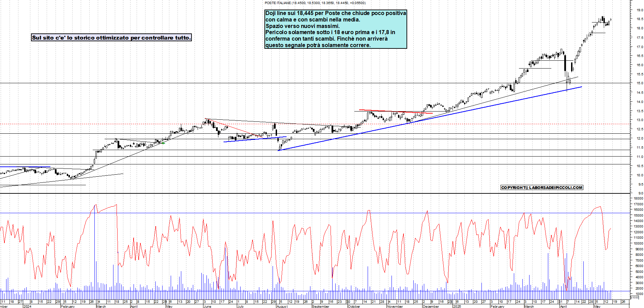Image resolution: width=644 pixels, height=308 pixels.
Task: Select the September month label
Action: click(321, 306)
